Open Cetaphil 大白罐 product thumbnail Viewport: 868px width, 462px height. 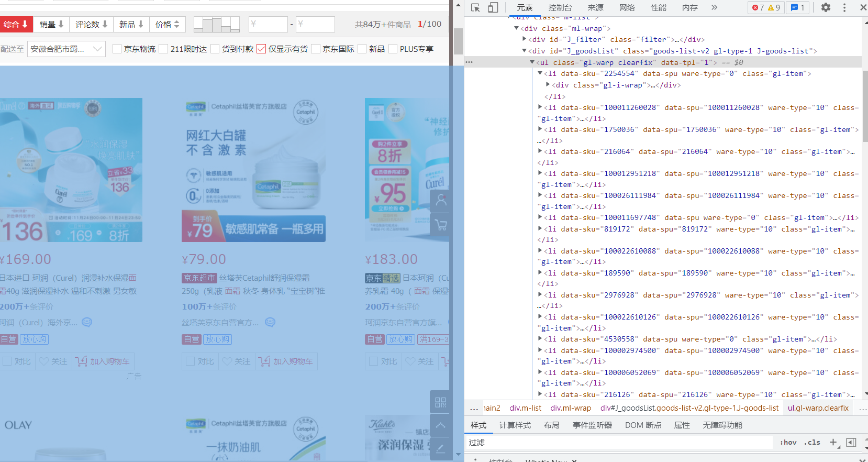(x=253, y=170)
